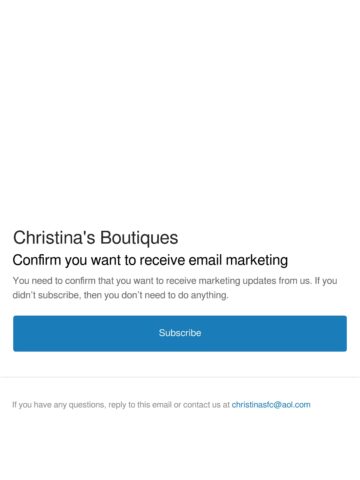Image resolution: width=360 pixels, height=480 pixels.
Task: Click the blue Subscribe button
Action: tap(180, 333)
